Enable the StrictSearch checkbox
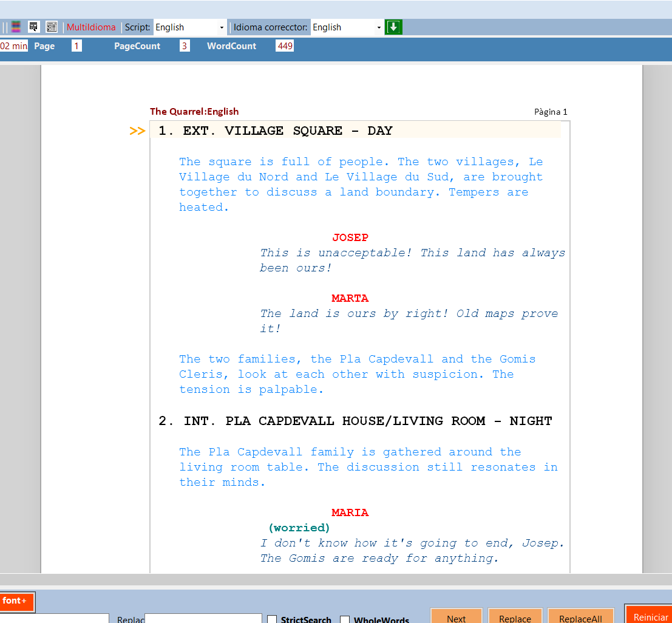This screenshot has height=623, width=672. (x=272, y=619)
